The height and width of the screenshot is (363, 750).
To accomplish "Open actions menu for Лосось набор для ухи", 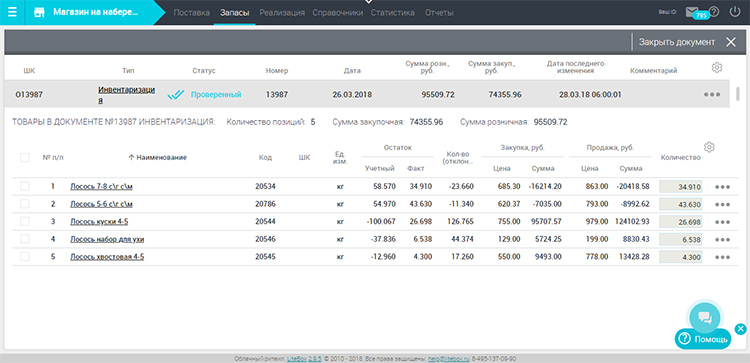I will [723, 240].
